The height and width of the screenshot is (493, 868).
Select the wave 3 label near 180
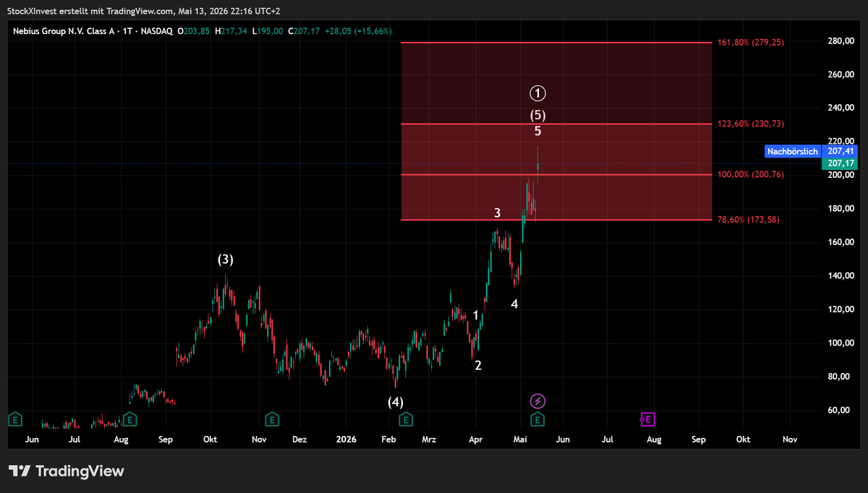pos(497,213)
